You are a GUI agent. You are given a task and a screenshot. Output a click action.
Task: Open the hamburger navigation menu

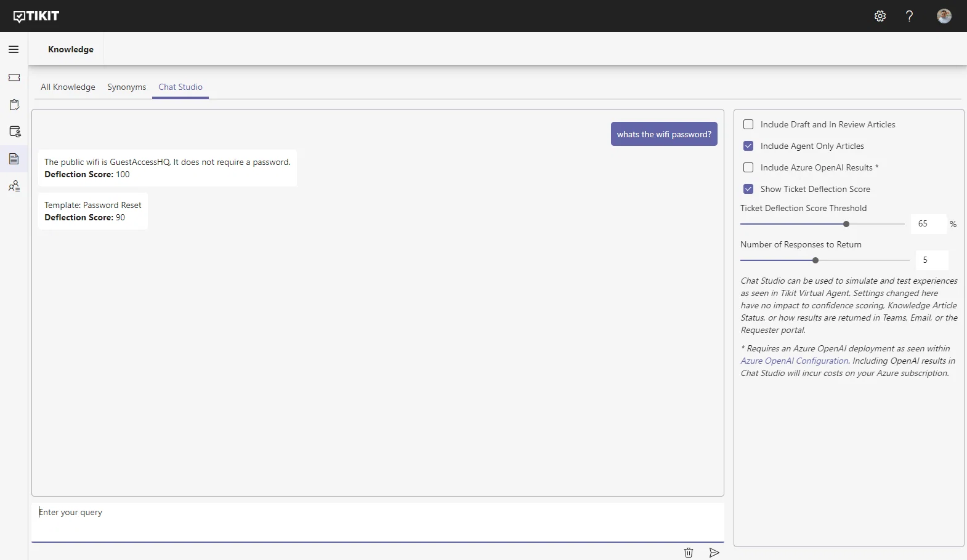14,49
